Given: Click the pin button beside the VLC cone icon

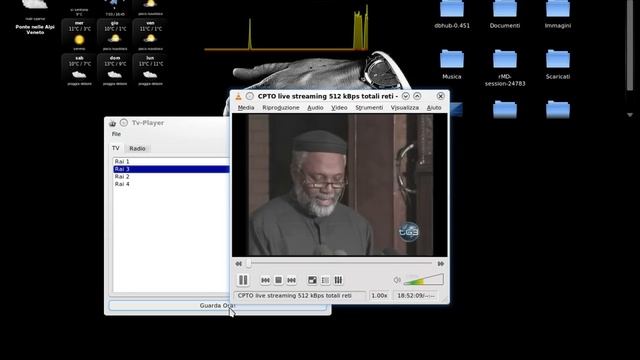Looking at the screenshot, I should (x=250, y=96).
